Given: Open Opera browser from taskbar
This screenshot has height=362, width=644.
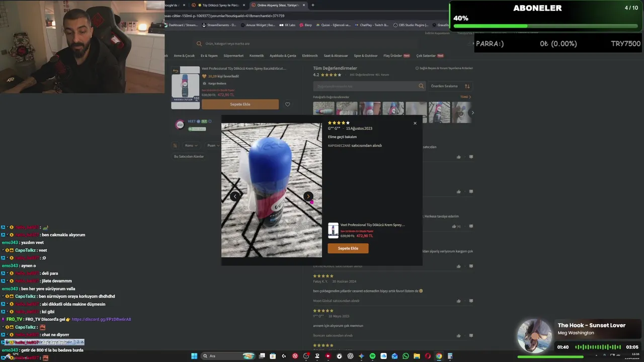Looking at the screenshot, I should coord(428,356).
